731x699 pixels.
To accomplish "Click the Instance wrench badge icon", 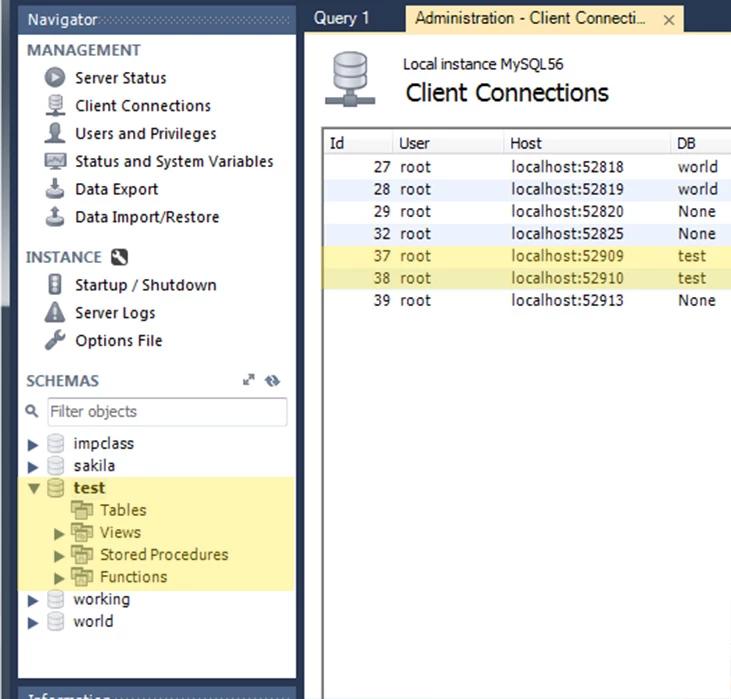I will click(119, 257).
